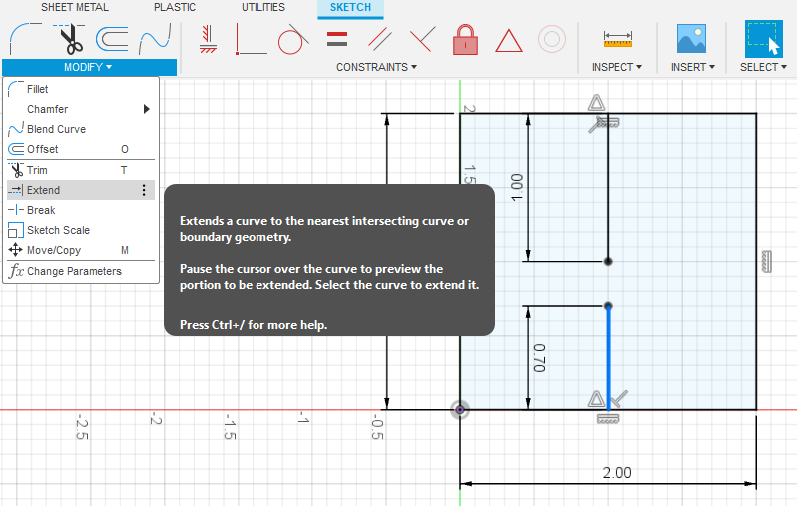Choose the Equal constraint icon
797x506 pixels.
tap(337, 39)
